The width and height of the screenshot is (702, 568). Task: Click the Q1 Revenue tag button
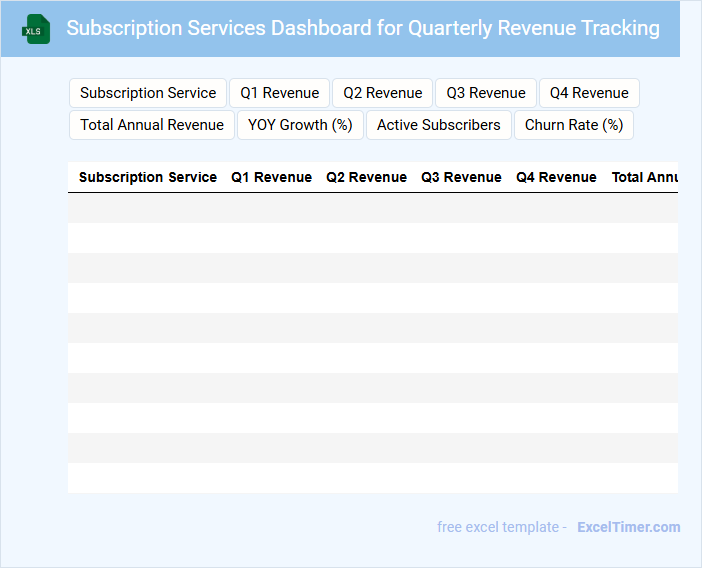(x=280, y=93)
